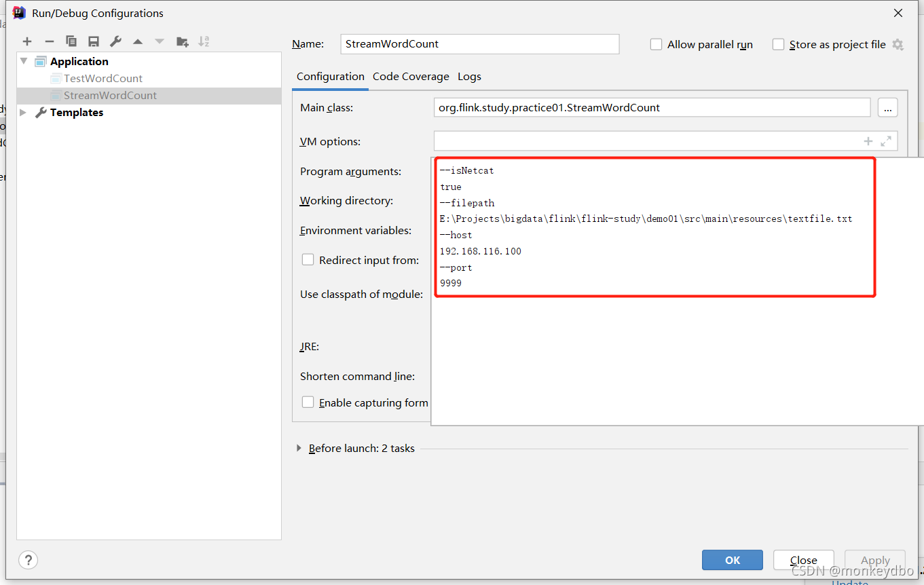Check Store as project file
The width and height of the screenshot is (924, 585).
click(778, 44)
